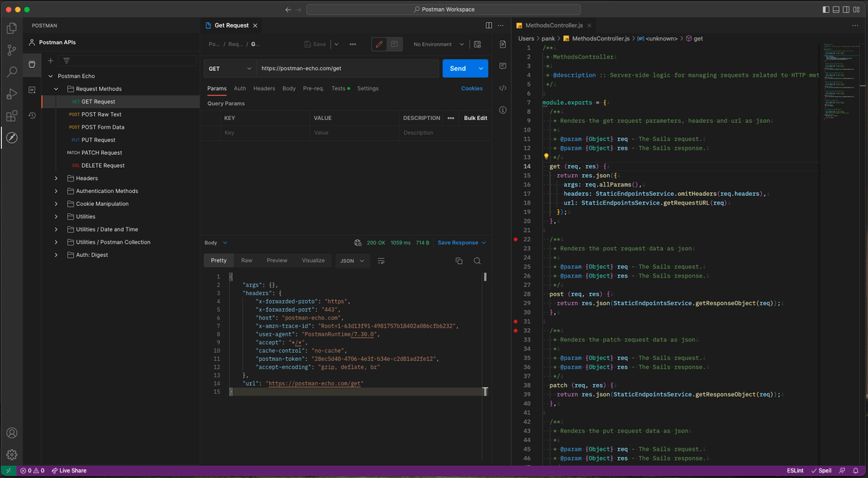Viewport: 868px width, 478px height.
Task: Go back with navigation arrow
Action: coord(289,9)
